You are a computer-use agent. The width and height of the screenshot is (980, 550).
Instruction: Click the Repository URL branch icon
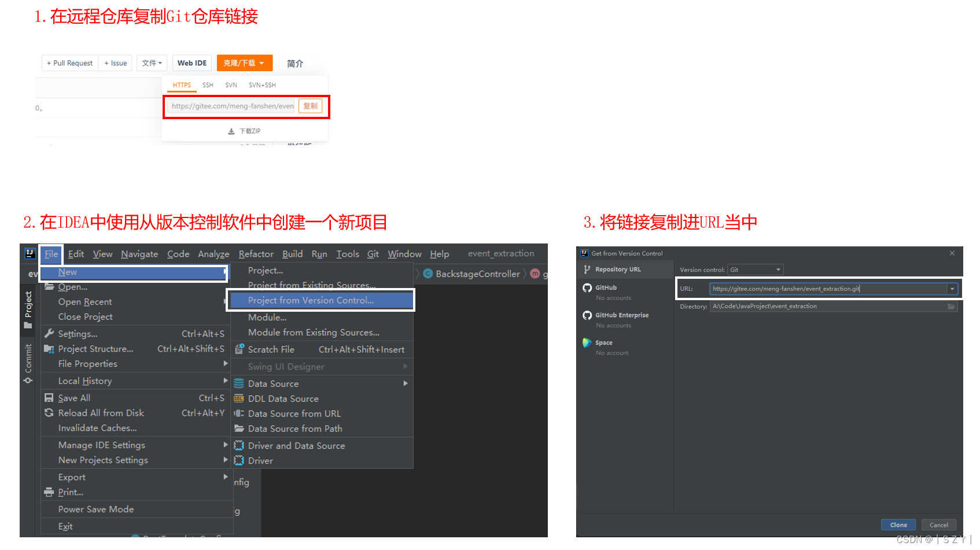[587, 270]
